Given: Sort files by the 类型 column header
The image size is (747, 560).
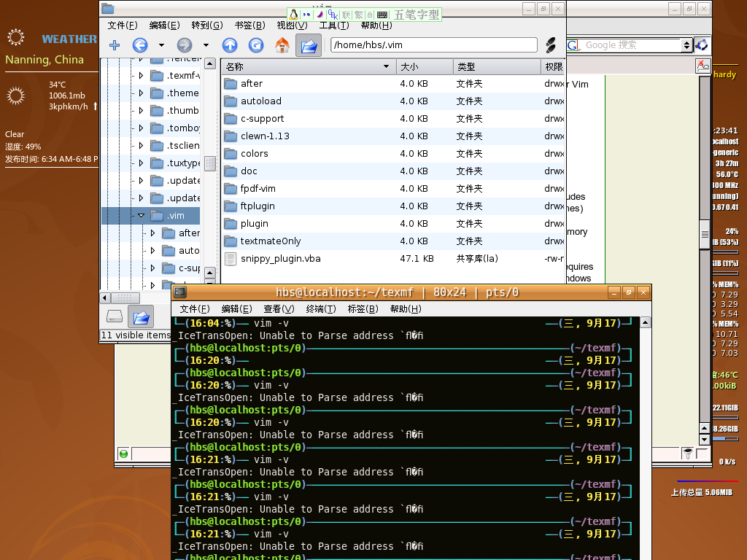Looking at the screenshot, I should (497, 66).
